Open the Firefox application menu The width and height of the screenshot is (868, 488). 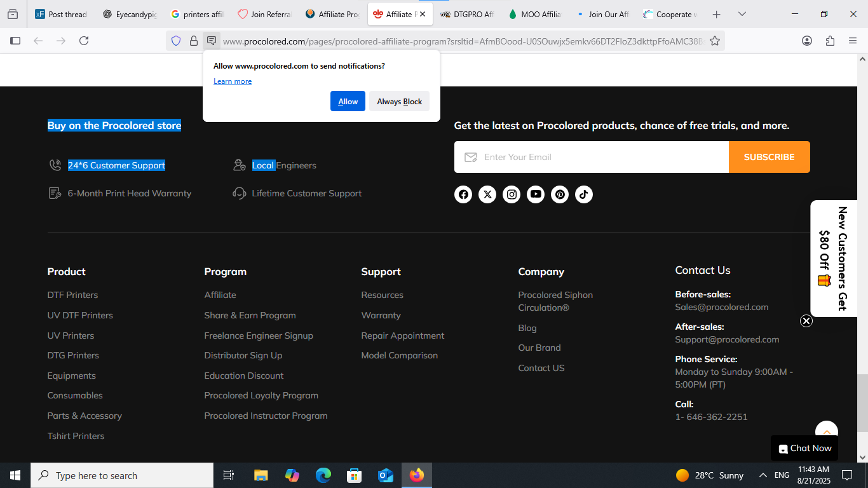tap(853, 41)
